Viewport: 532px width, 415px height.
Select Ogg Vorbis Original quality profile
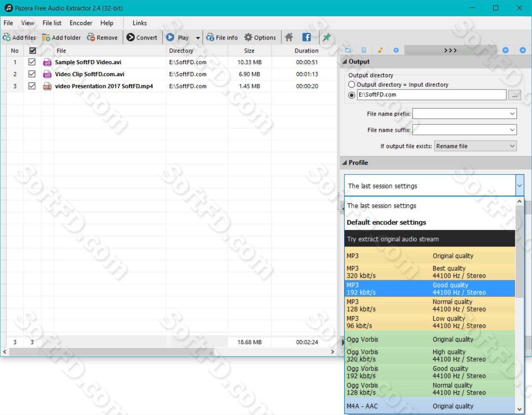[430, 339]
